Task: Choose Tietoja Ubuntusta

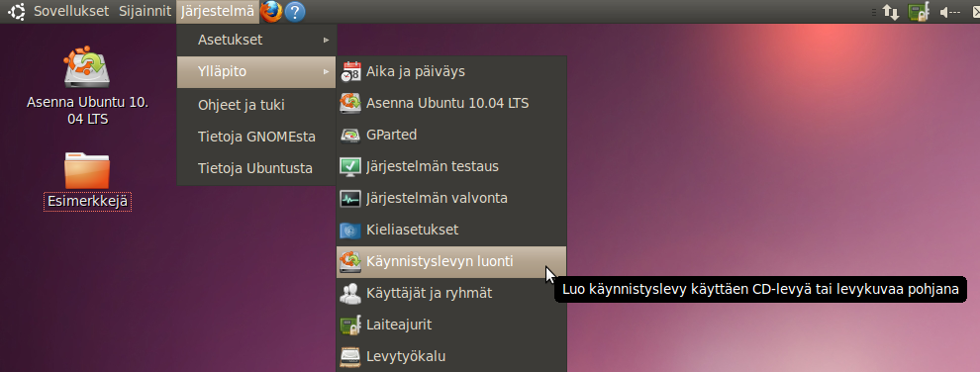Action: 256,168
